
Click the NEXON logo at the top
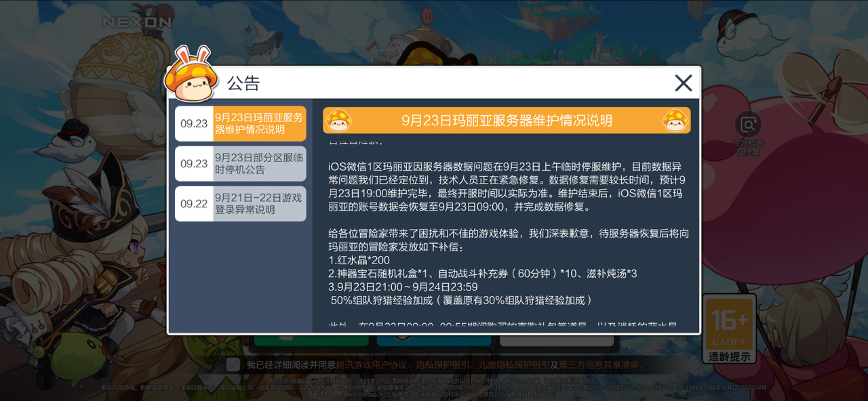pos(136,22)
